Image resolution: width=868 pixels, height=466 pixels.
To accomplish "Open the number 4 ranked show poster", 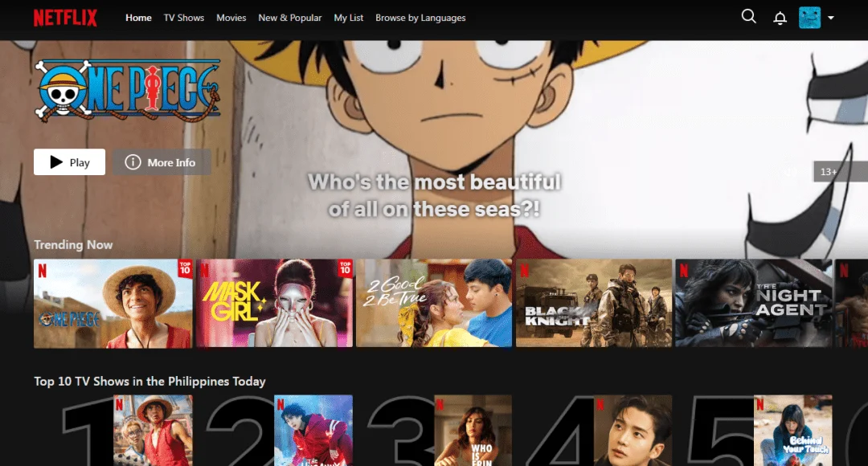I will (633, 431).
